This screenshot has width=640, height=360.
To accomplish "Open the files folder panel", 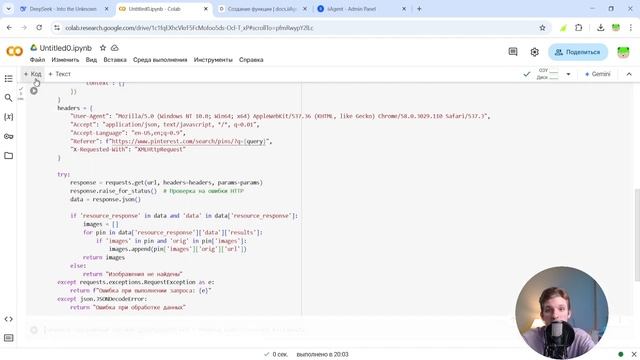I will click(9, 156).
